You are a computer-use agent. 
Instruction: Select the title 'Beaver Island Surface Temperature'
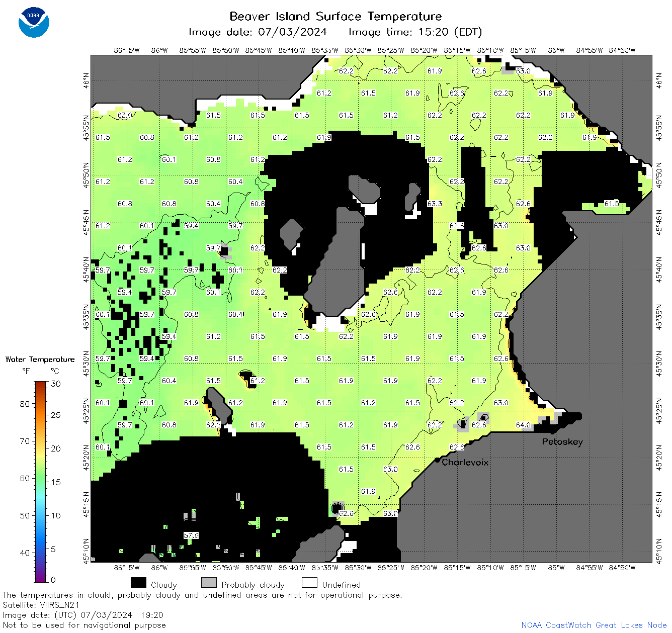[335, 16]
